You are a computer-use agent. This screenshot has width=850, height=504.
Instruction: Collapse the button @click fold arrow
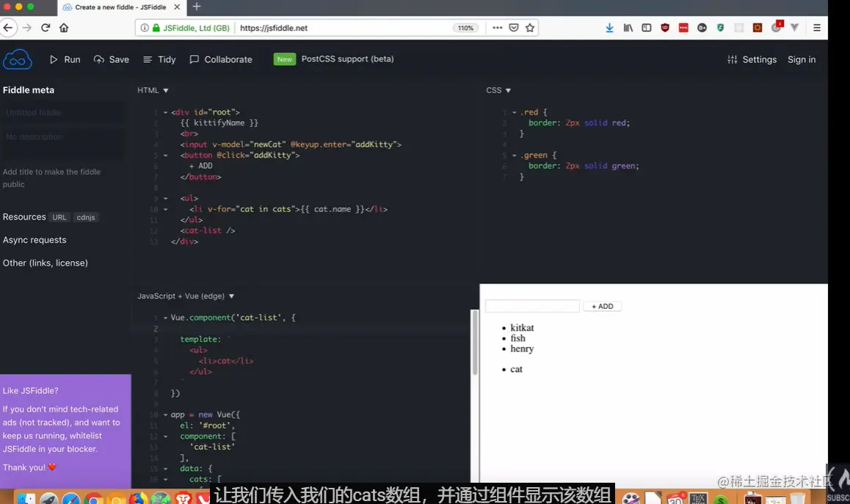165,156
